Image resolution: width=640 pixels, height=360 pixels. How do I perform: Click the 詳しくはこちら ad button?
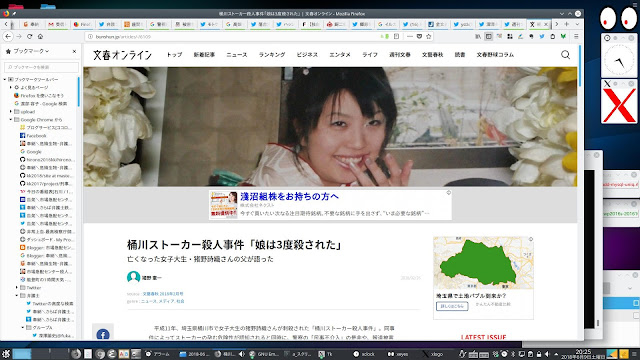(x=452, y=306)
